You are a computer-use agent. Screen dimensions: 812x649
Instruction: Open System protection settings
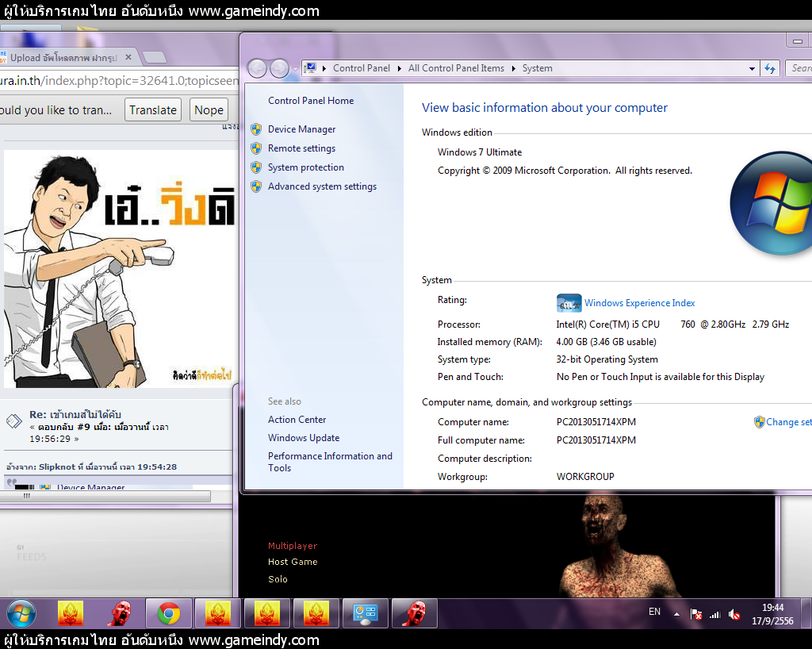coord(305,167)
